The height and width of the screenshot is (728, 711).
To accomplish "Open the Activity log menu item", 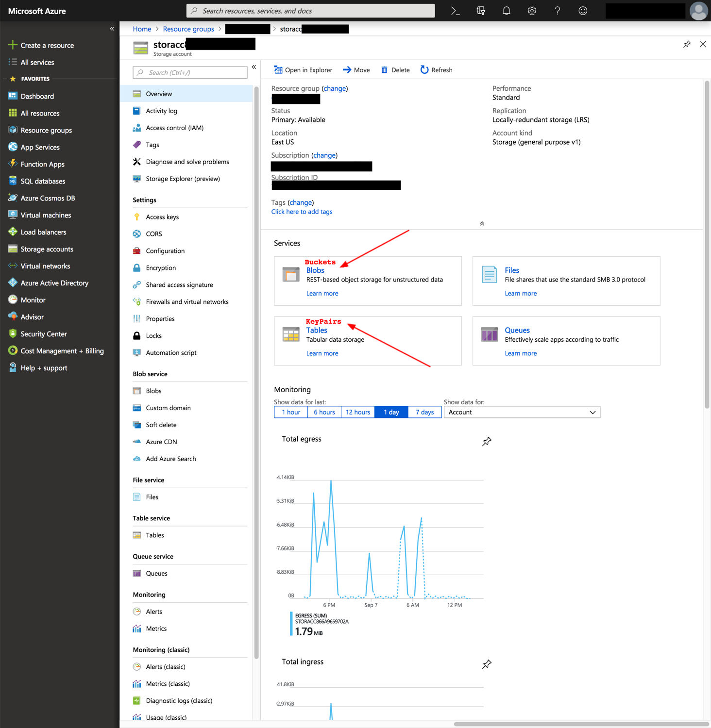I will [161, 111].
